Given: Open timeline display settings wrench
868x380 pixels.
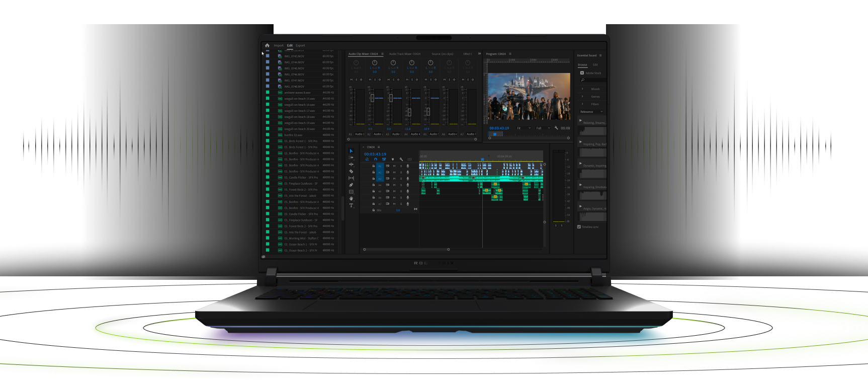Looking at the screenshot, I should tap(401, 159).
